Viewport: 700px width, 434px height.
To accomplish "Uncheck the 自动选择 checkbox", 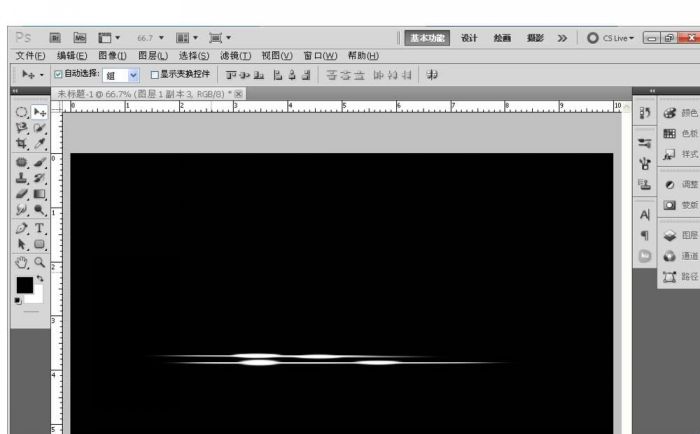I will [x=58, y=74].
